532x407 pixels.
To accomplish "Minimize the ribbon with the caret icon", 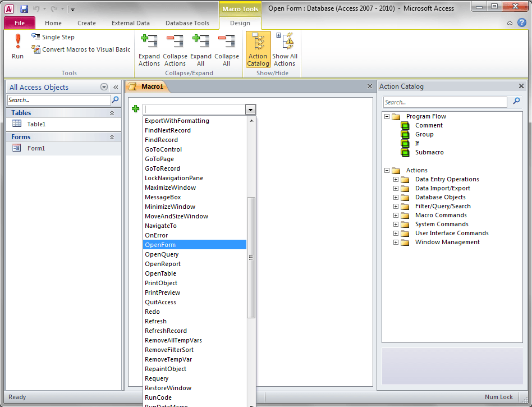I will coord(510,23).
